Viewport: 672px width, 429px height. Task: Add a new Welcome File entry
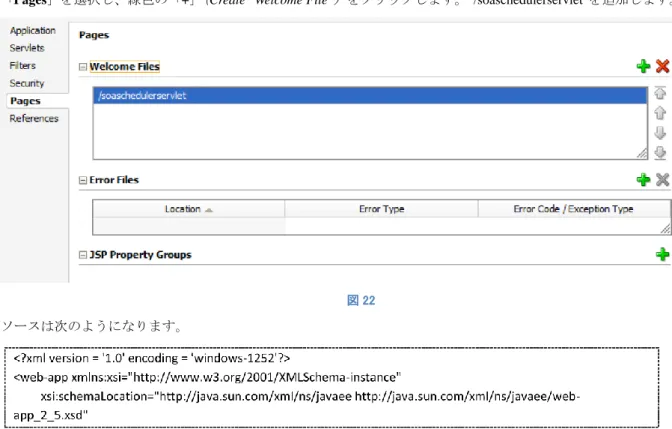[x=643, y=66]
